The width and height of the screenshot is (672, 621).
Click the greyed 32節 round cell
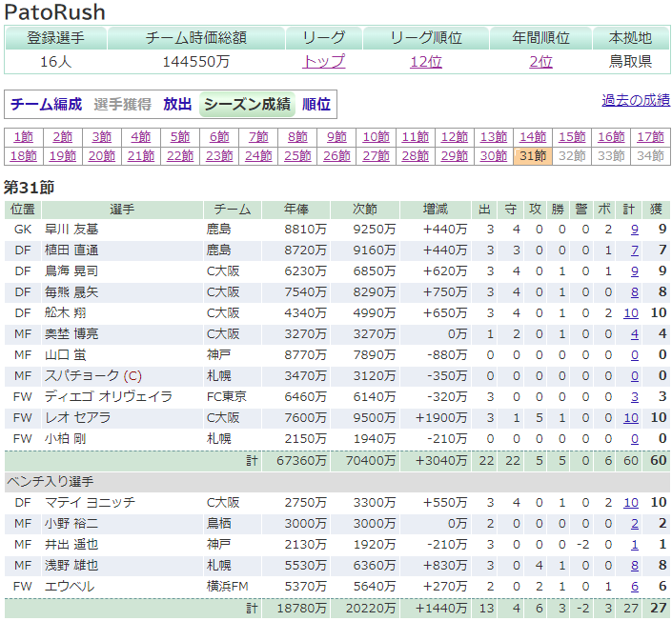(572, 156)
